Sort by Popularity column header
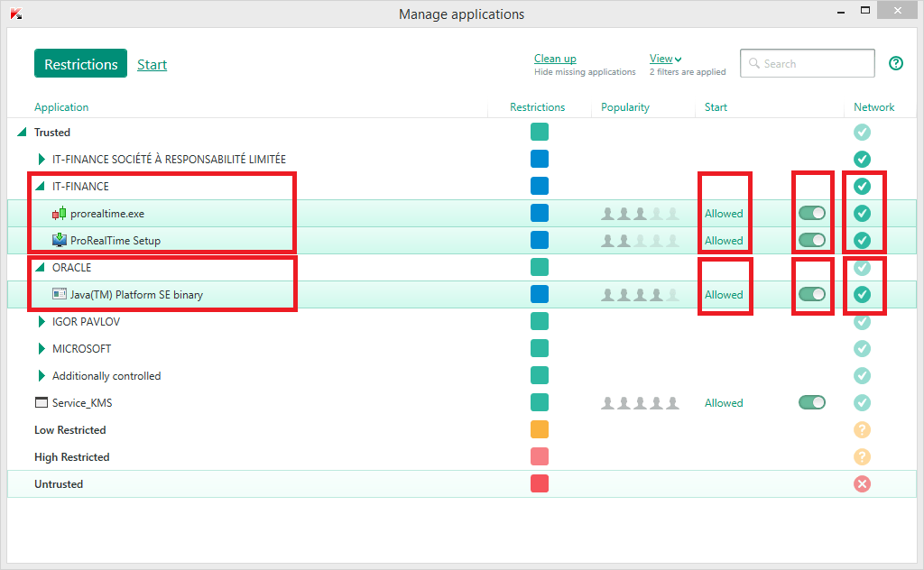The image size is (924, 570). tap(625, 107)
